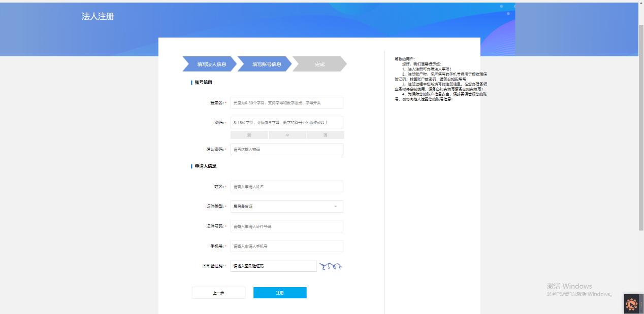Focus the 手机号 phone number field
This screenshot has width=644, height=314.
(286, 246)
